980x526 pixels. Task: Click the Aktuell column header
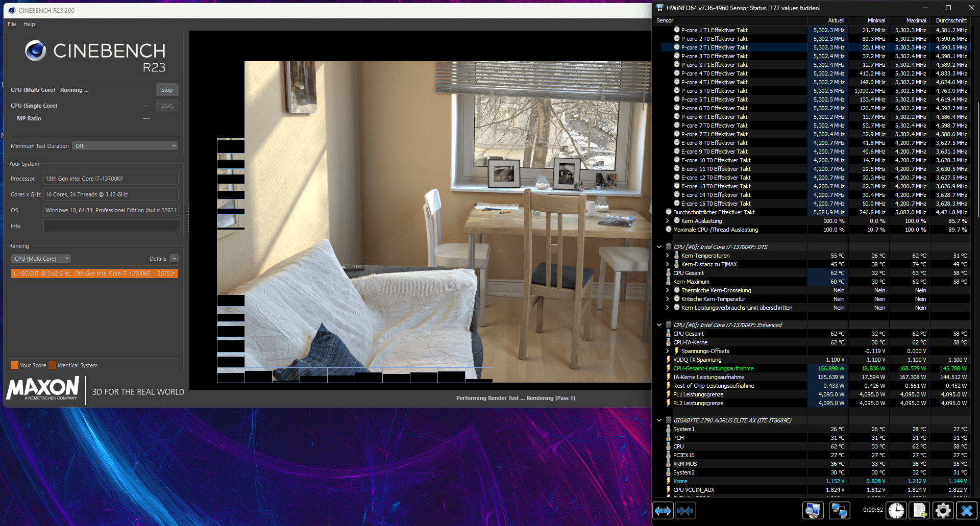coord(827,20)
